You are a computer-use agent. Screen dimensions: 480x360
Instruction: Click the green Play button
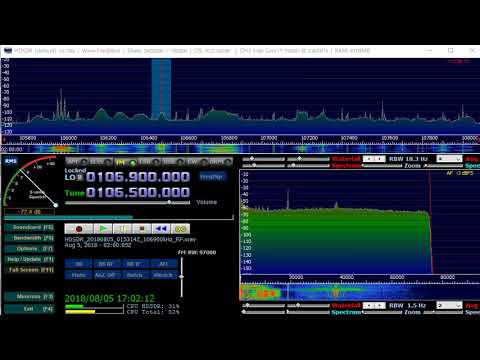(103, 229)
